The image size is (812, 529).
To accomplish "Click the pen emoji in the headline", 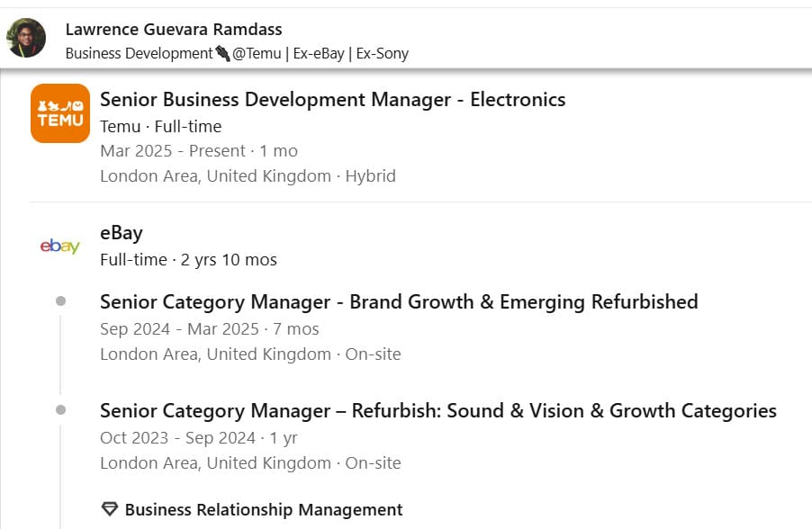I will 222,53.
